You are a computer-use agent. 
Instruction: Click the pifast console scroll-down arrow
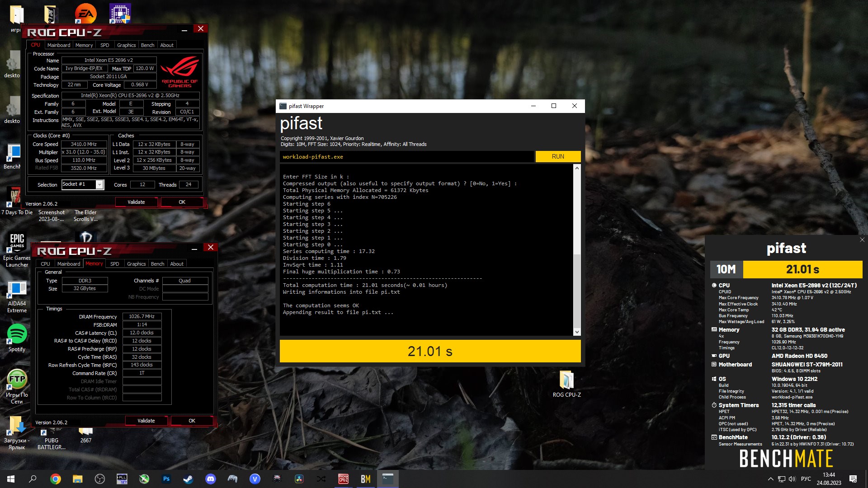point(577,332)
